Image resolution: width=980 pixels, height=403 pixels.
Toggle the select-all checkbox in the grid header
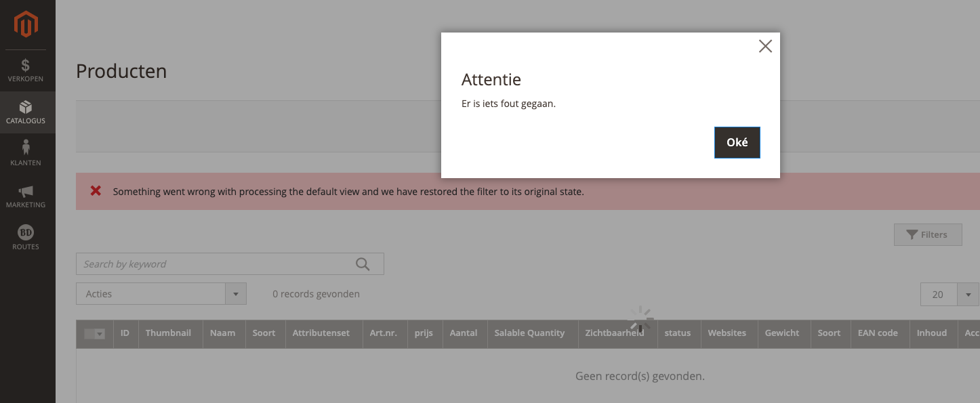(x=90, y=333)
